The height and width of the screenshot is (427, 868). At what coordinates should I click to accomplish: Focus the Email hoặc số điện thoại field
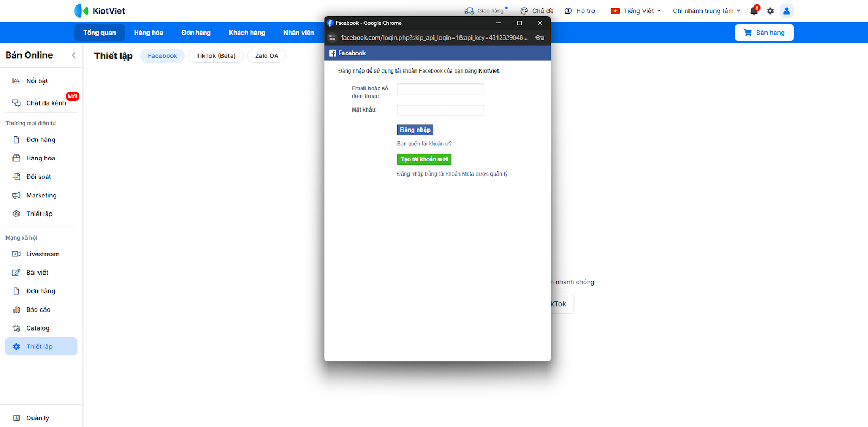point(441,89)
